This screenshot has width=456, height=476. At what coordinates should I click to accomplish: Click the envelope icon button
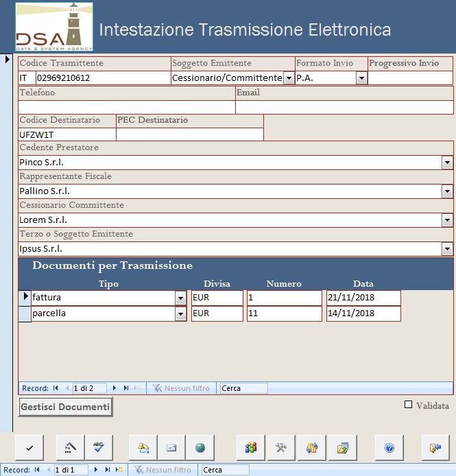tap(171, 447)
